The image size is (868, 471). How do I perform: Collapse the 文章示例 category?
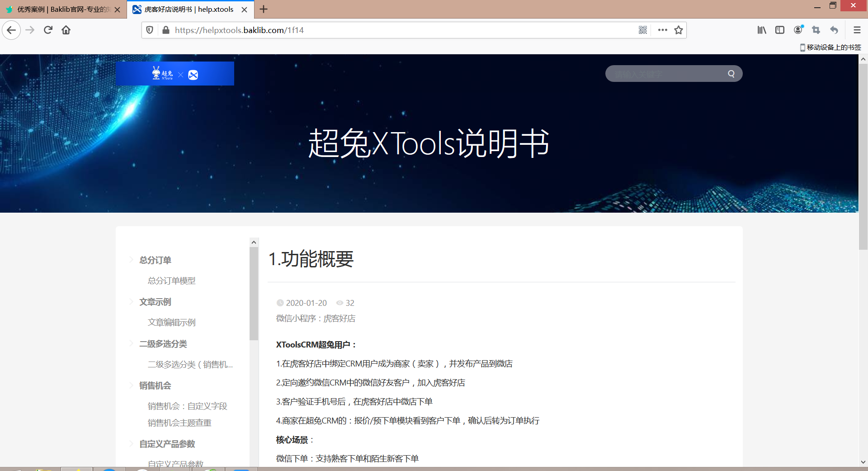click(x=132, y=301)
